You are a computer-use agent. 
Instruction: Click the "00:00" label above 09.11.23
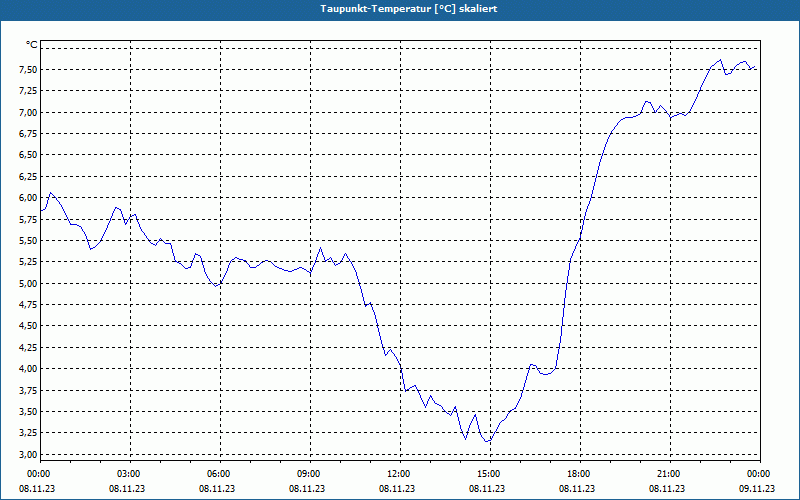click(x=759, y=474)
